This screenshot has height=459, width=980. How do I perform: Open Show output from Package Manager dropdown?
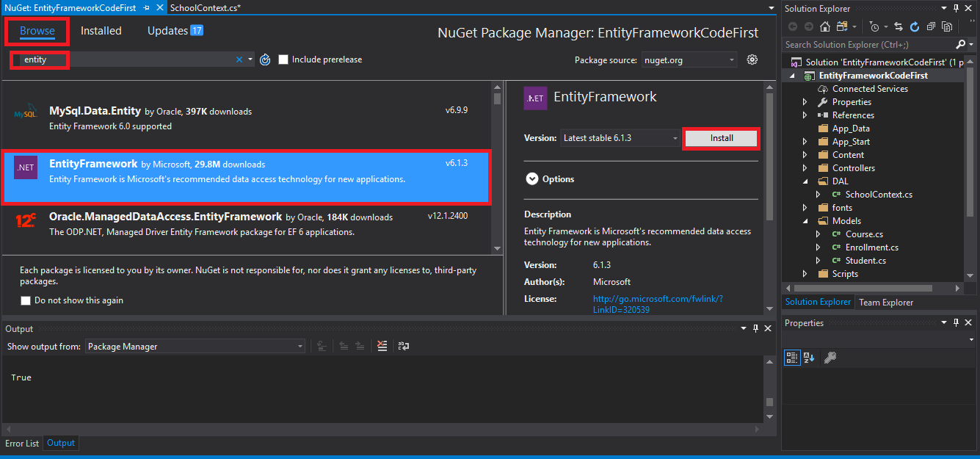[x=195, y=347]
